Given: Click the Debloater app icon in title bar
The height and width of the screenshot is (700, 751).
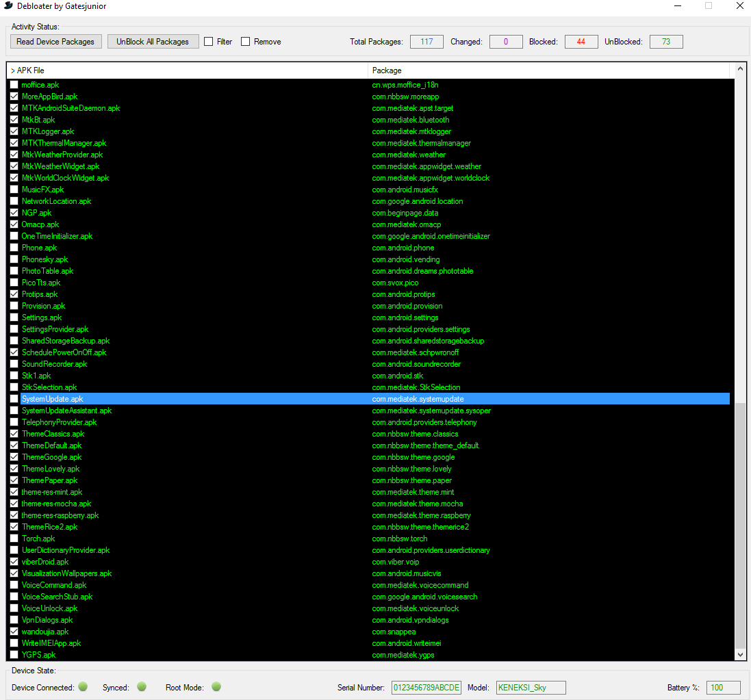Looking at the screenshot, I should (x=8, y=5).
